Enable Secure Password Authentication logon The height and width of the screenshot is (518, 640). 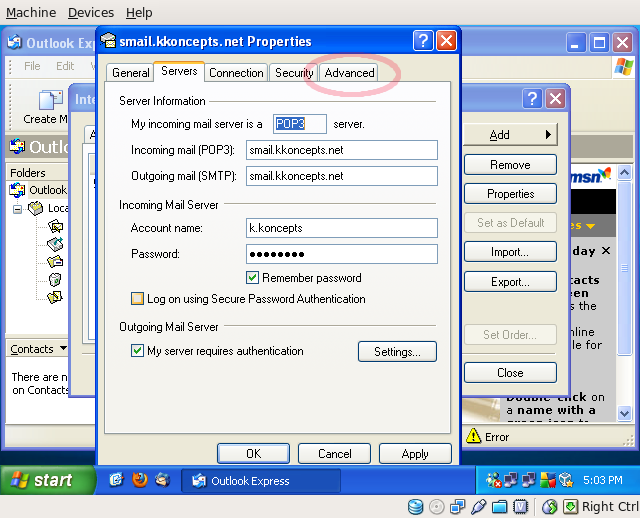coord(137,299)
